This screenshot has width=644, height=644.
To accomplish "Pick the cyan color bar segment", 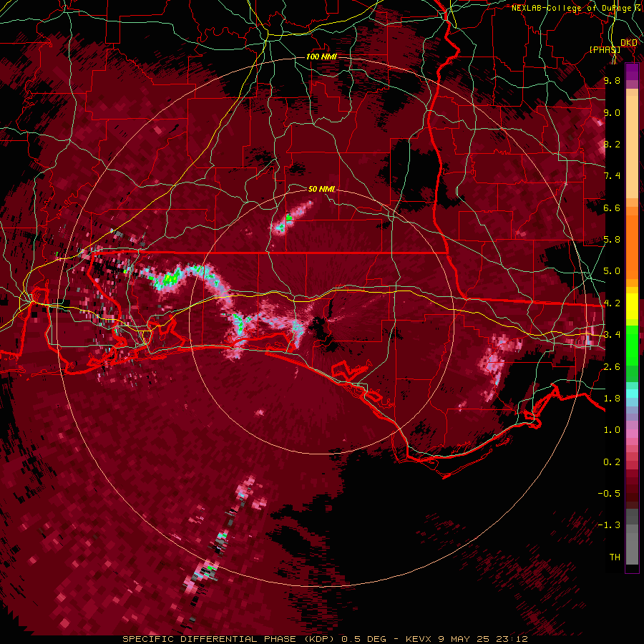I will 632,394.
